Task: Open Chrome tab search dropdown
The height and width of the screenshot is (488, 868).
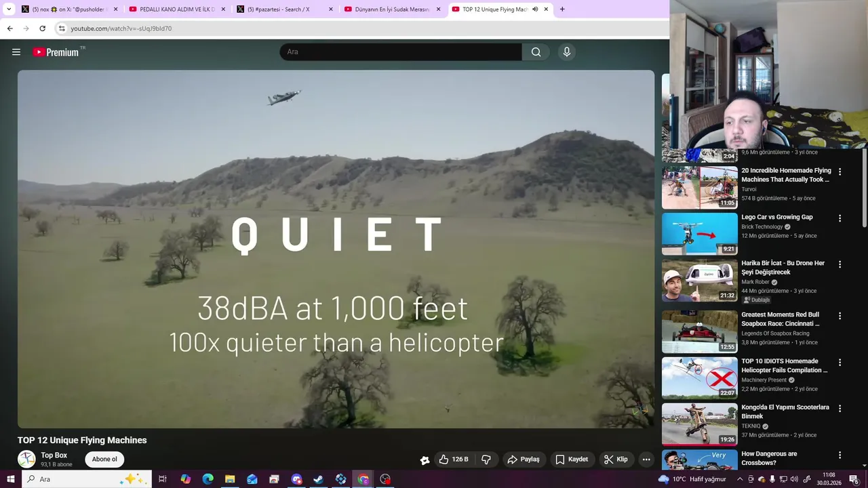Action: 9,9
